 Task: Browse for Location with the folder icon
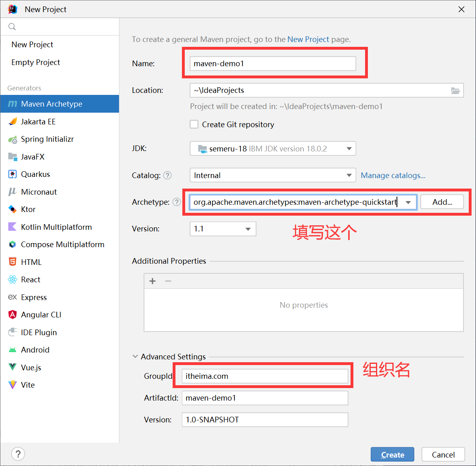point(455,90)
